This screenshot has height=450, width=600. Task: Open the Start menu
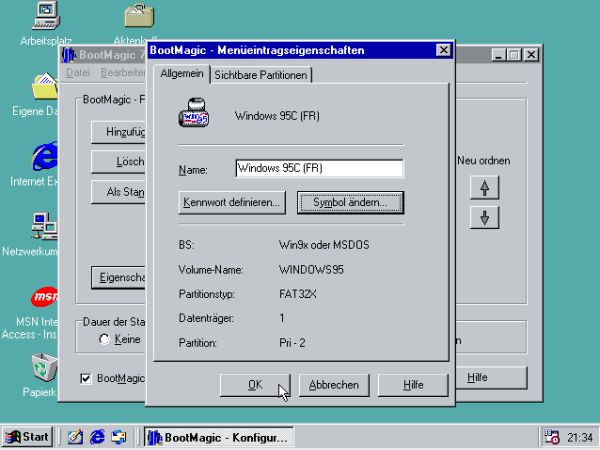(27, 437)
